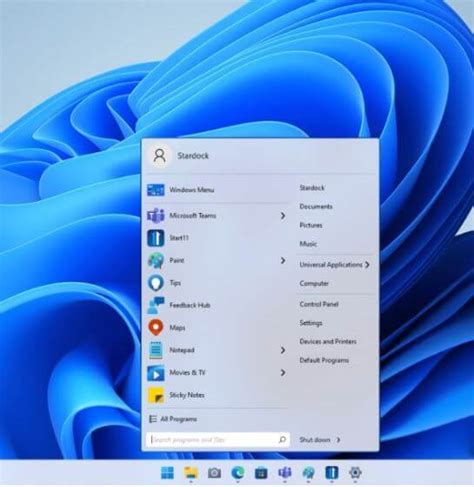Click the Stardock user avatar icon
The width and height of the screenshot is (474, 487).
[160, 155]
